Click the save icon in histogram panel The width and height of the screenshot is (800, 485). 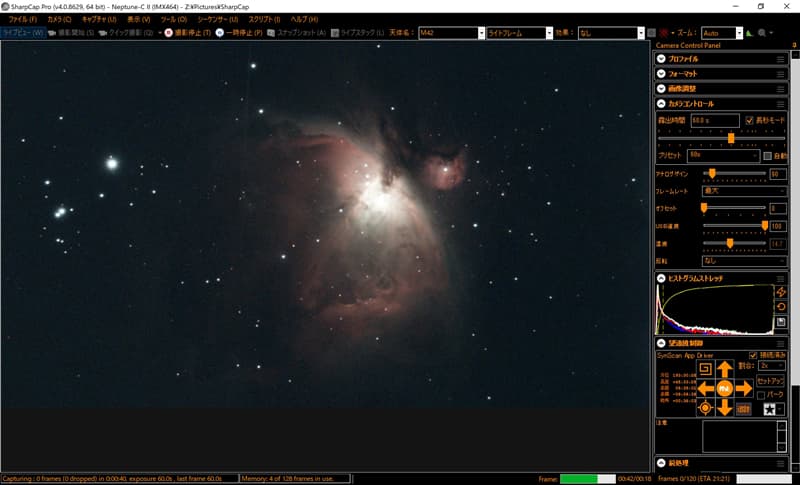tap(780, 321)
